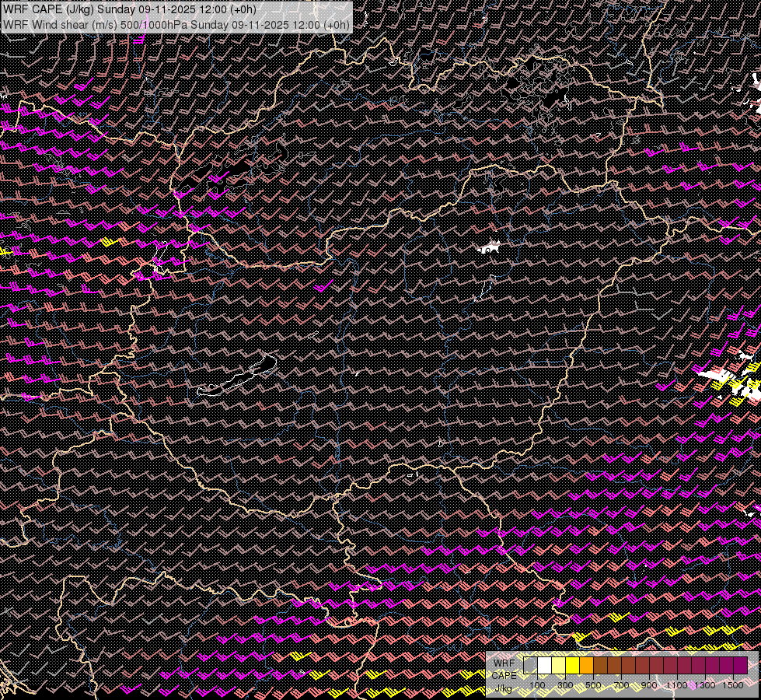Select the bright yellow legend swatch
This screenshot has width=761, height=700.
pyautogui.click(x=572, y=665)
